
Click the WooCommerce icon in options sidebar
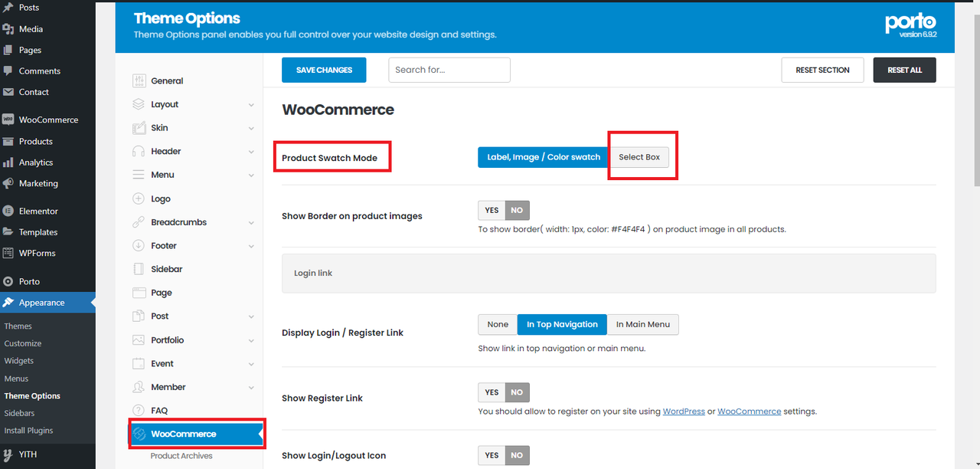(139, 434)
